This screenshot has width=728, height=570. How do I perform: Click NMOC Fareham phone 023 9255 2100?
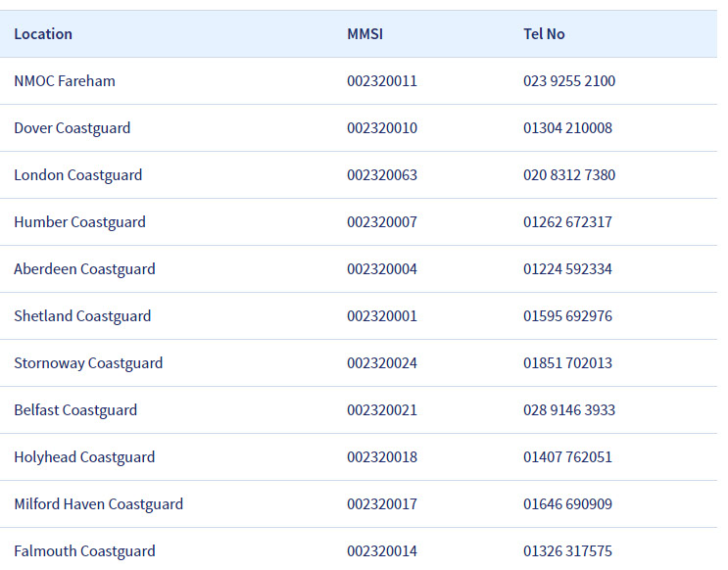[569, 81]
